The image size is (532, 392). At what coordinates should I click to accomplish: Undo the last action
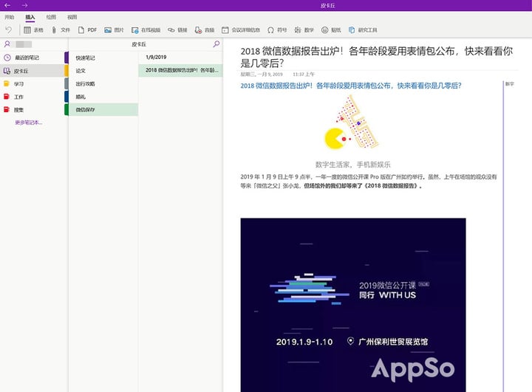point(8,30)
